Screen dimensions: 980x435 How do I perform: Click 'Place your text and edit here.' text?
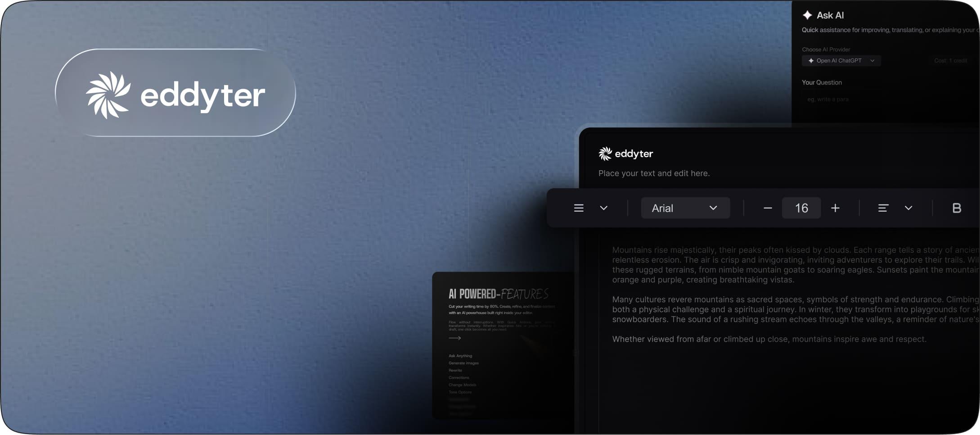(654, 173)
